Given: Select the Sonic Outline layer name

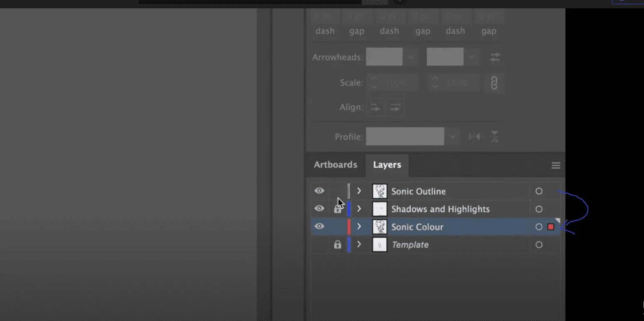Looking at the screenshot, I should tap(418, 192).
